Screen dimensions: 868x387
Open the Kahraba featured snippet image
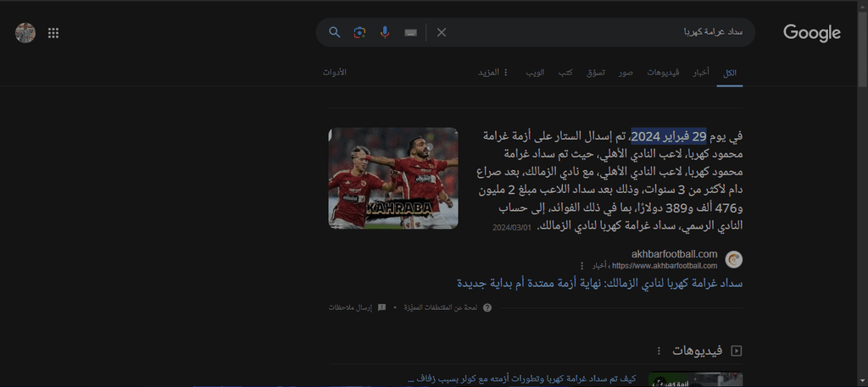[393, 178]
